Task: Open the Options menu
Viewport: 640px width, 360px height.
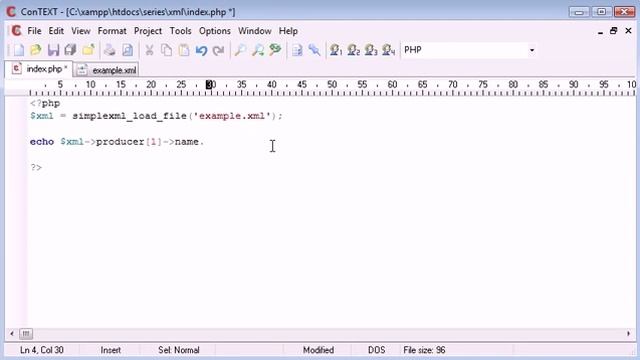Action: 215,31
